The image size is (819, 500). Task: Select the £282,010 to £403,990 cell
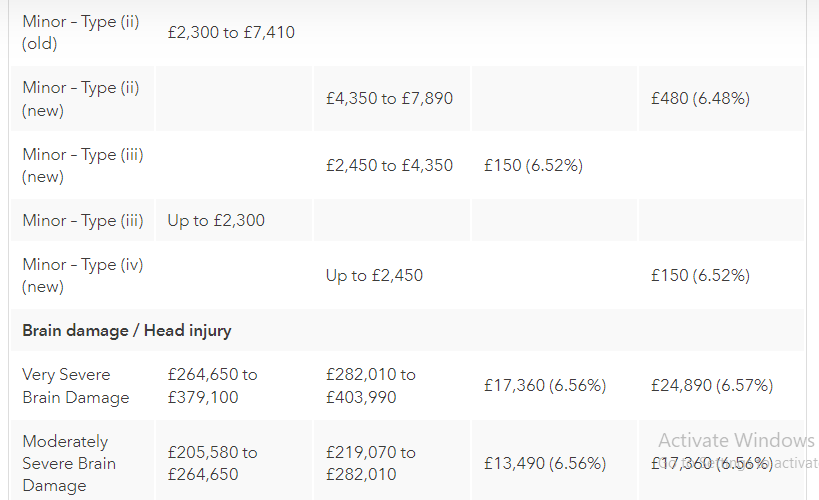370,386
